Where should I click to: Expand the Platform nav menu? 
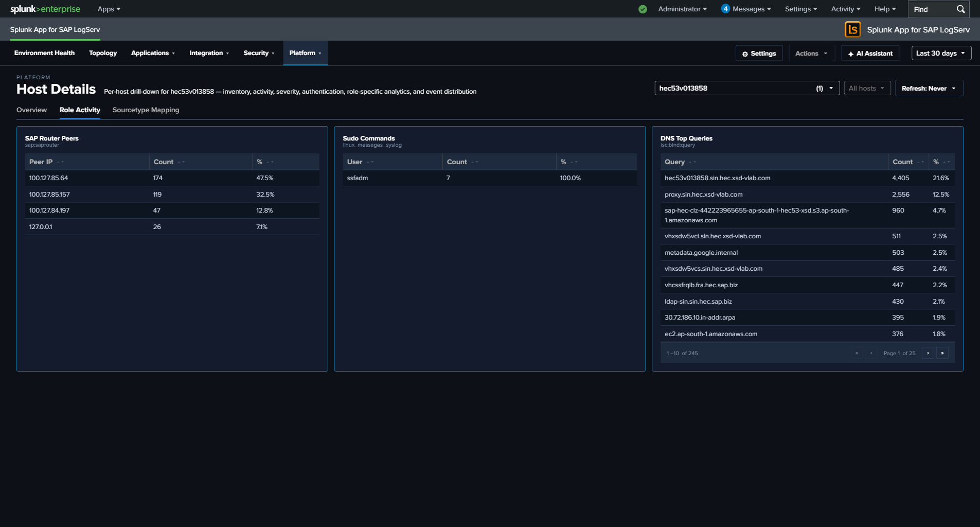[305, 53]
